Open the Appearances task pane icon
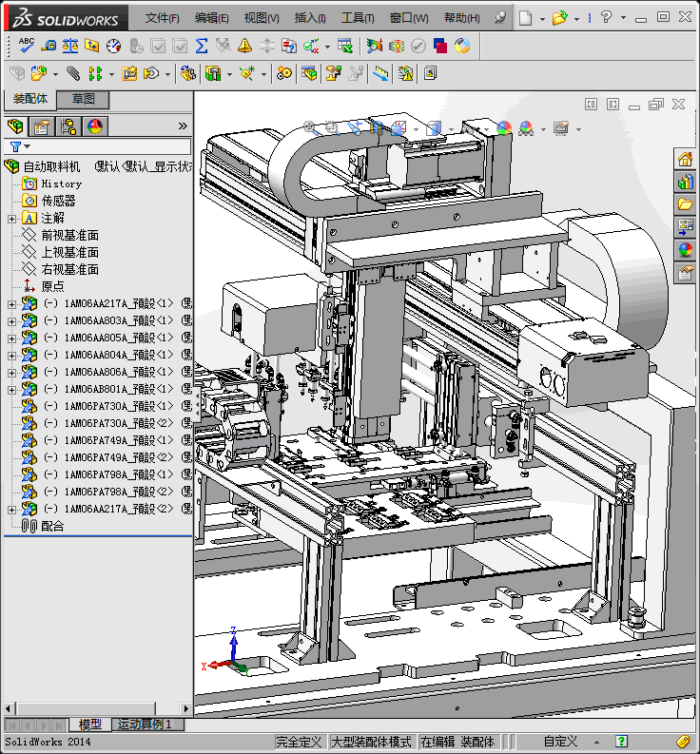The width and height of the screenshot is (700, 754). pos(685,250)
